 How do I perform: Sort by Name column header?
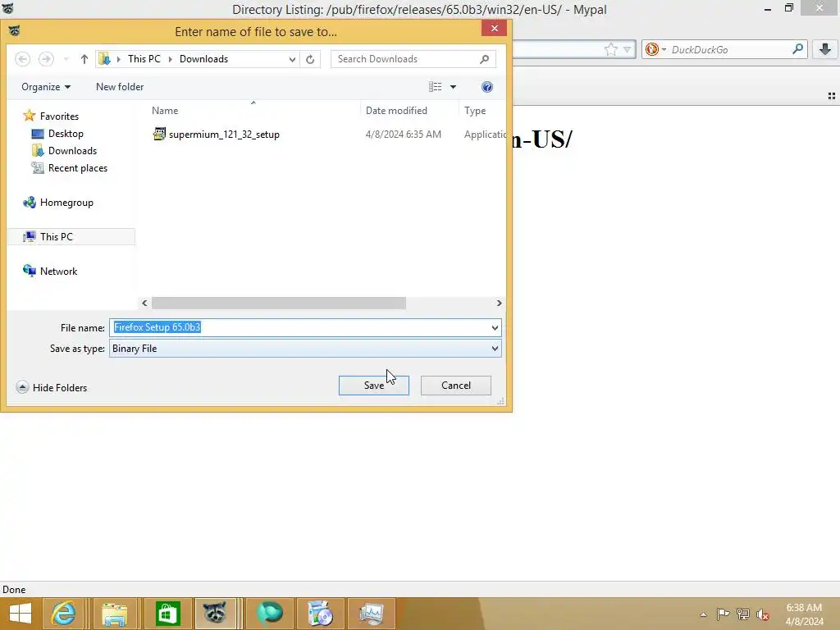click(x=165, y=111)
